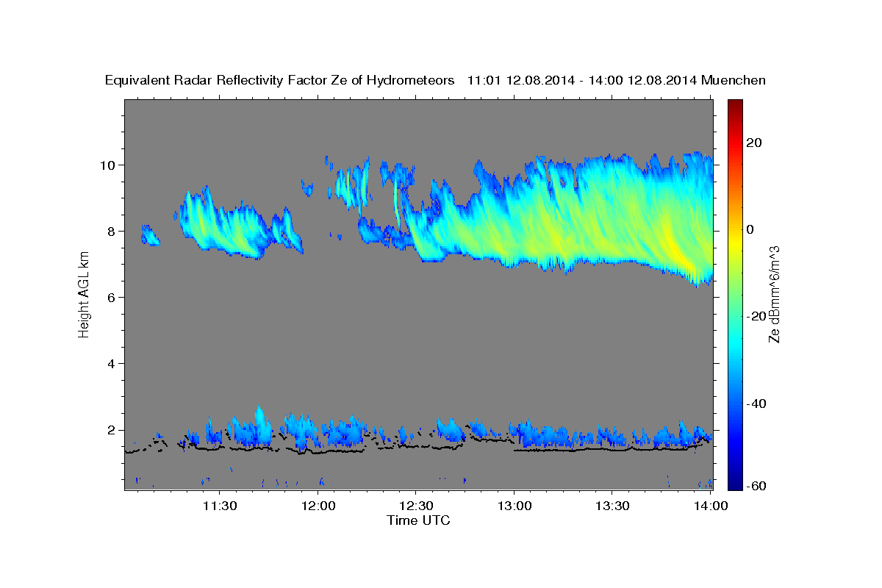The width and height of the screenshot is (882, 588).
Task: Click the 12:00 time tick label
Action: [318, 506]
